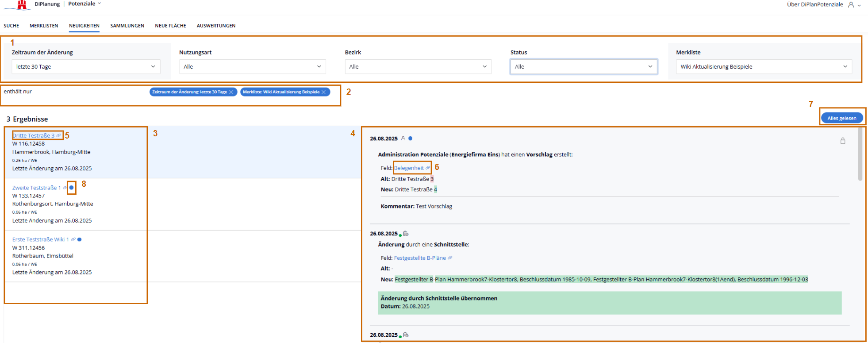This screenshot has height=343, width=868.
Task: Click the Hamburg castle logo icon
Action: coord(22,5)
